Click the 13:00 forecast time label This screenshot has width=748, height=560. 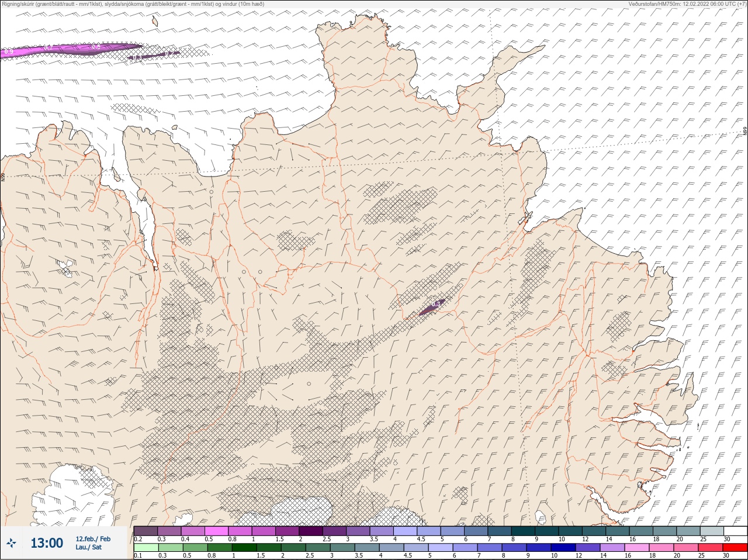(47, 544)
